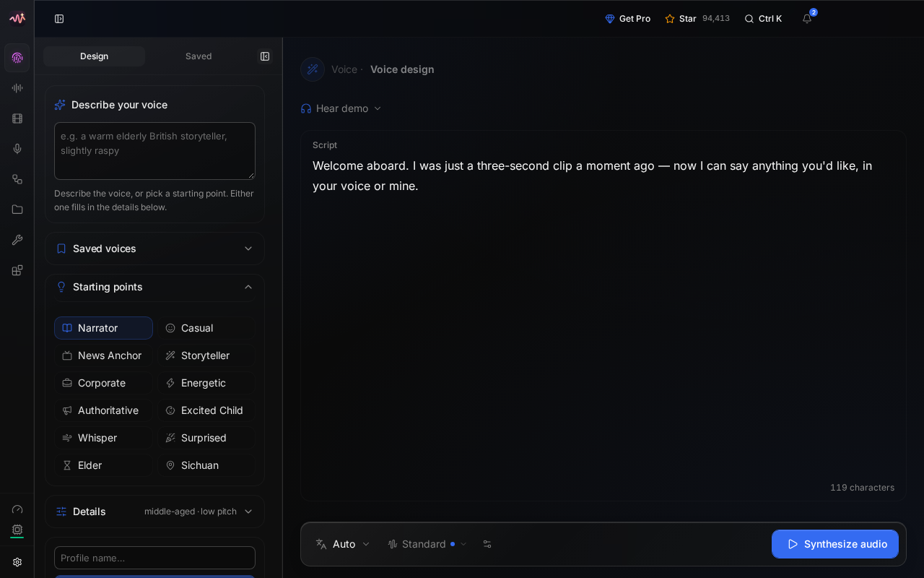The width and height of the screenshot is (924, 578).
Task: Expand the Details section
Action: (154, 512)
